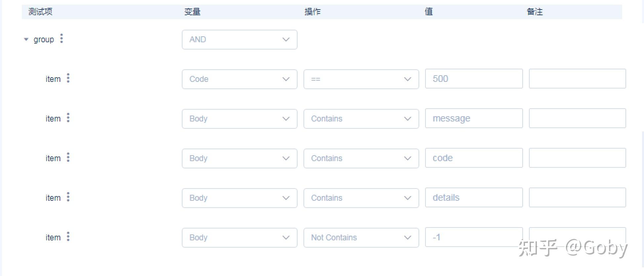Click the 变量 column header
The height and width of the screenshot is (276, 644).
pos(192,12)
